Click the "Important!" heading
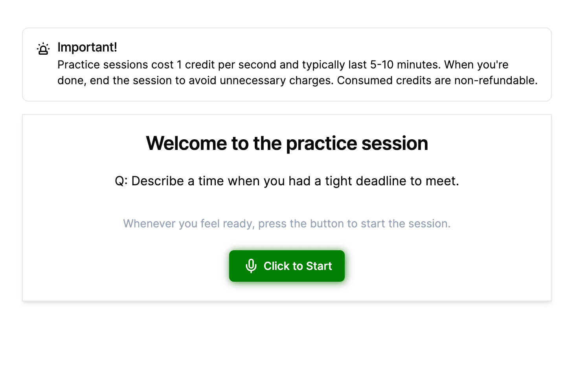 click(87, 47)
